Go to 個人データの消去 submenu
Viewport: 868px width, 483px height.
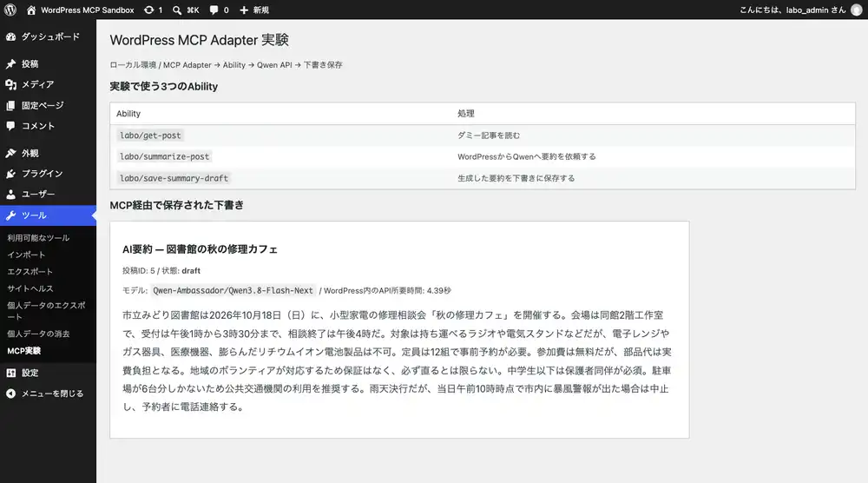tap(38, 334)
